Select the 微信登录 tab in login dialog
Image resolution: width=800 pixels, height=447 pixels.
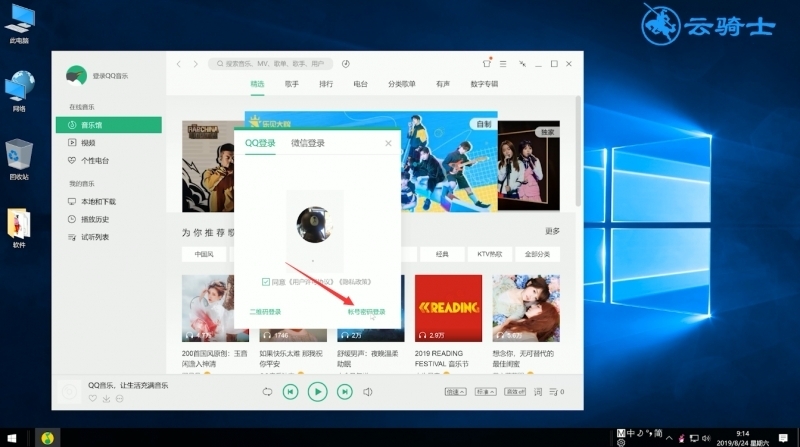308,143
